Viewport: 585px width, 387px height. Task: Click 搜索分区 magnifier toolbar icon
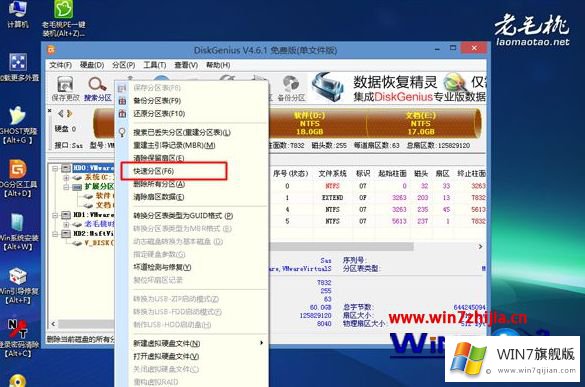98,88
